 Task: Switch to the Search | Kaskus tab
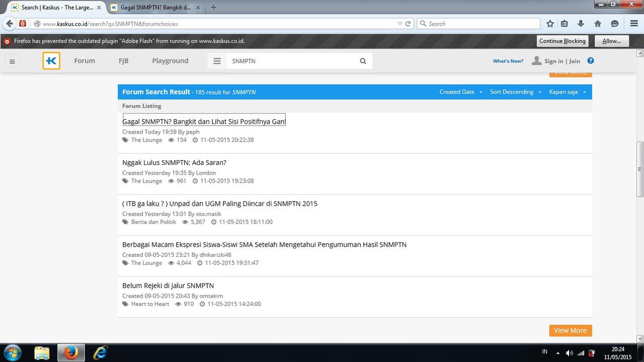[57, 7]
